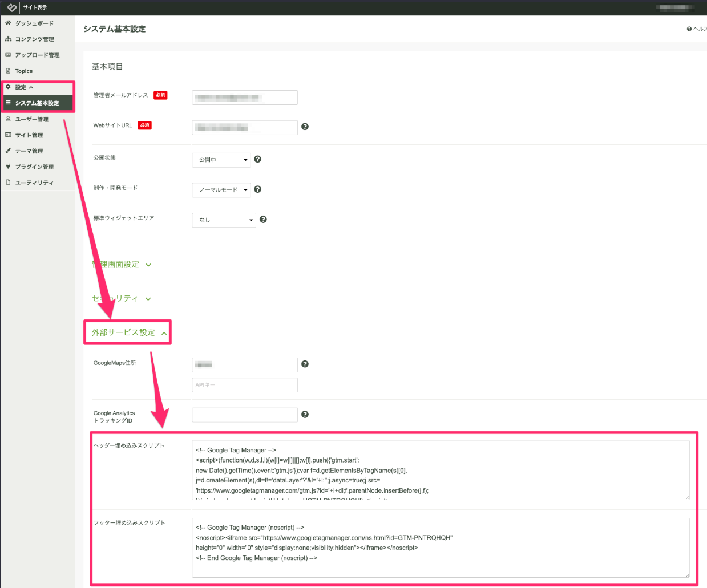Open help for GoogleMaps住所 field
The image size is (707, 588).
coord(305,364)
